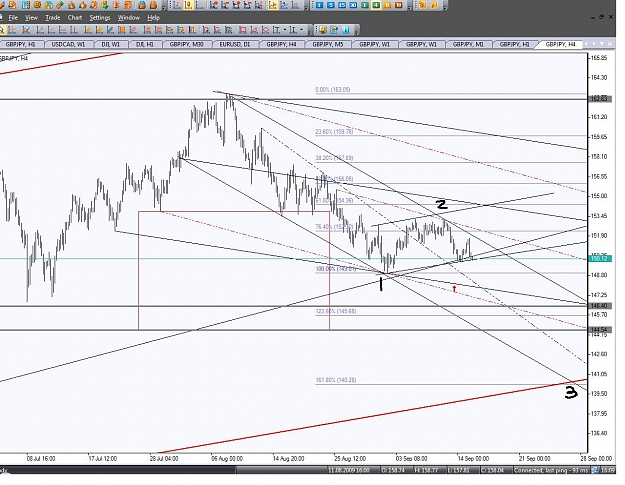The width and height of the screenshot is (625, 485).
Task: Open the text label tool dropdown arrow
Action: pos(285,30)
